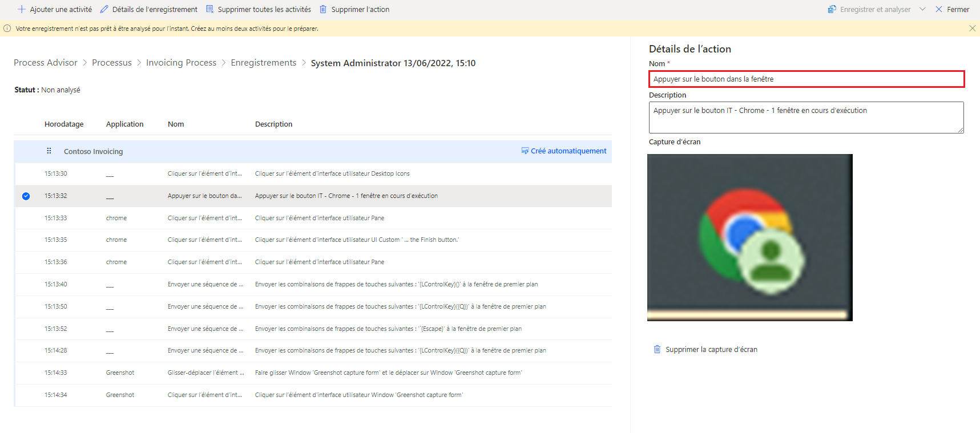Click the pencil icon for Détails de l'enregistrement
The image size is (980, 433).
pos(104,10)
